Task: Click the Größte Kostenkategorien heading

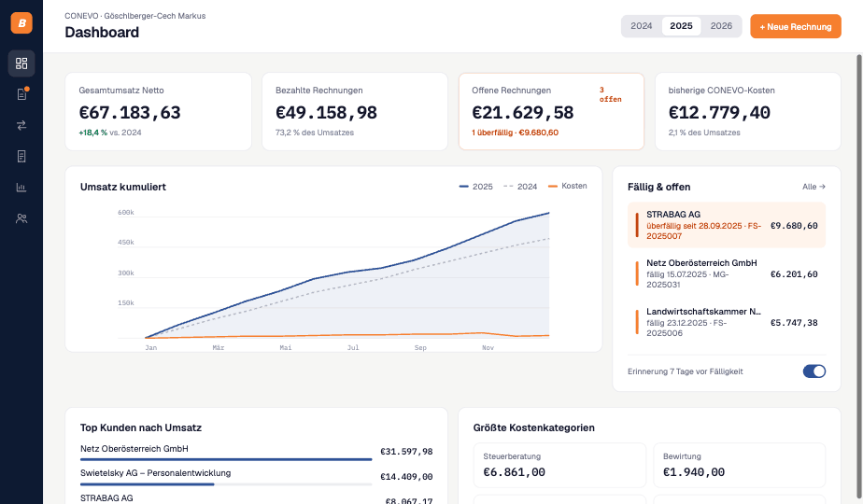Action: [x=534, y=427]
